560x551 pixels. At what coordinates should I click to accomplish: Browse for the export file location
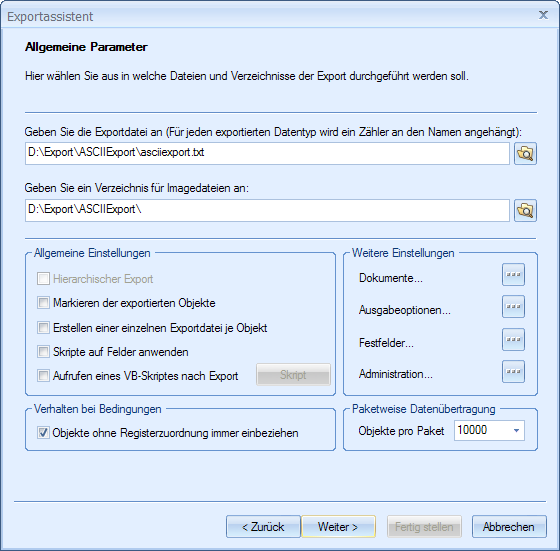click(525, 154)
